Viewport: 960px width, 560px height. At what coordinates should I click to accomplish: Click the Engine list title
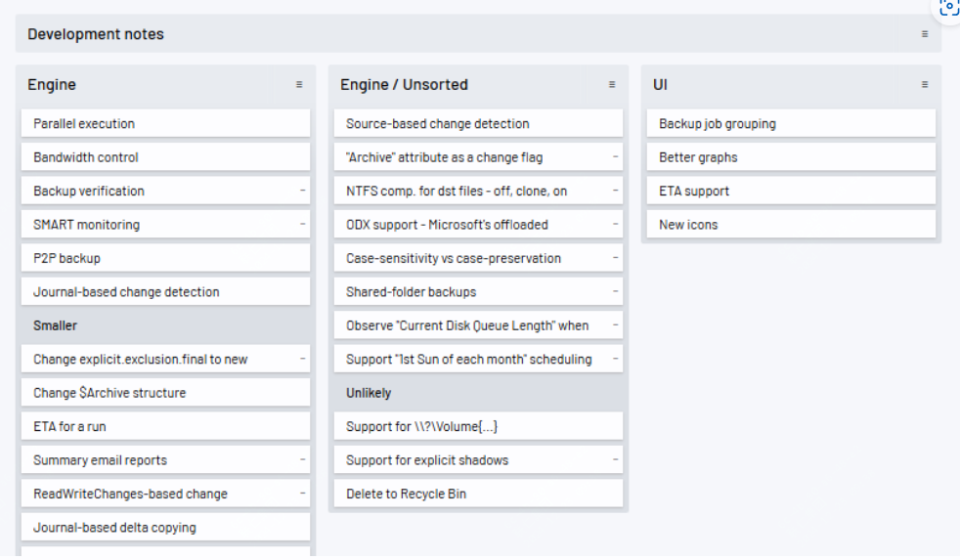coord(52,85)
